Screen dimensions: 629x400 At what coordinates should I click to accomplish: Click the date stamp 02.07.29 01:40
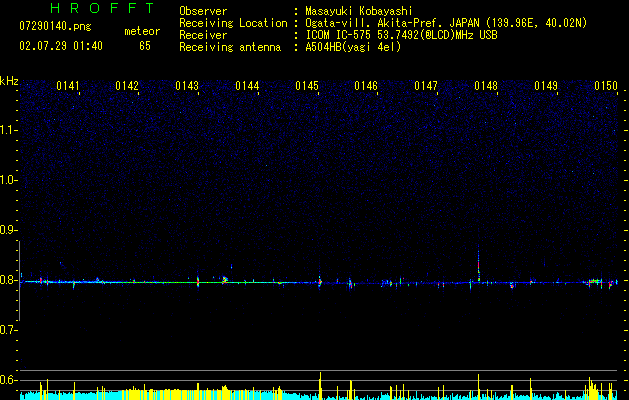click(x=61, y=46)
